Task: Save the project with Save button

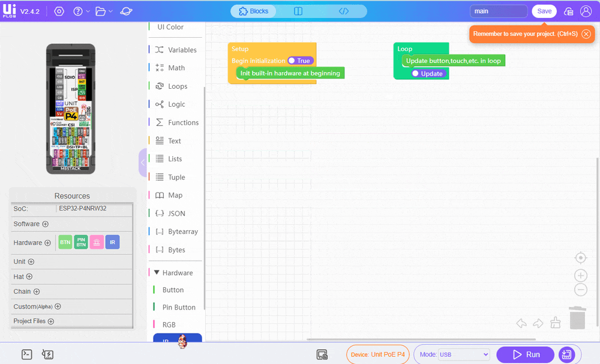Action: tap(544, 11)
